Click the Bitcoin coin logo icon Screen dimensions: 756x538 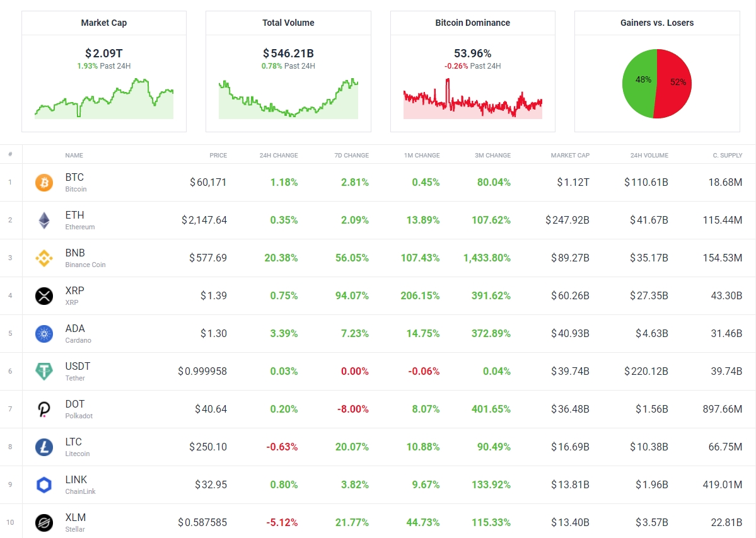click(44, 183)
